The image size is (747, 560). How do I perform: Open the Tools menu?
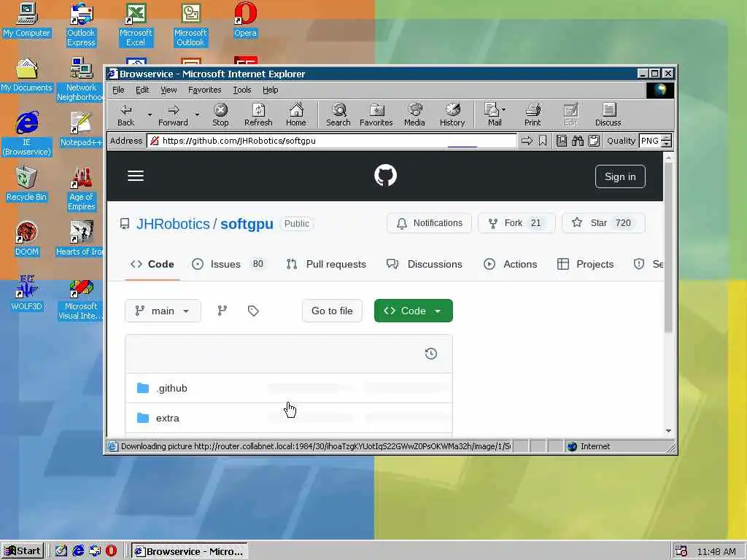pos(242,90)
